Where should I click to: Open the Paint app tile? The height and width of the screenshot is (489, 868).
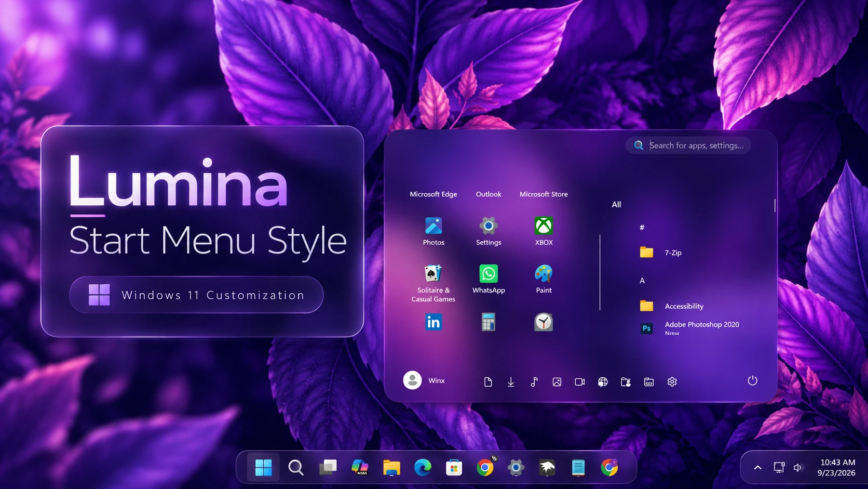click(x=544, y=280)
